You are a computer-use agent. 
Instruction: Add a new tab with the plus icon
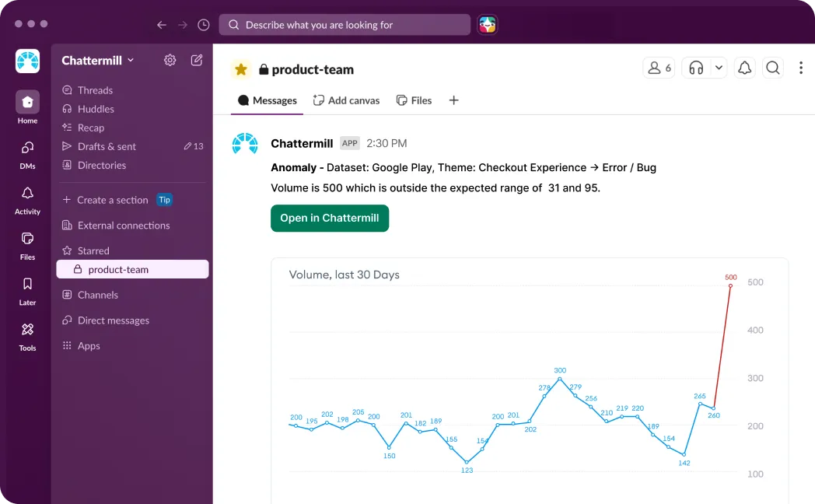[x=453, y=100]
